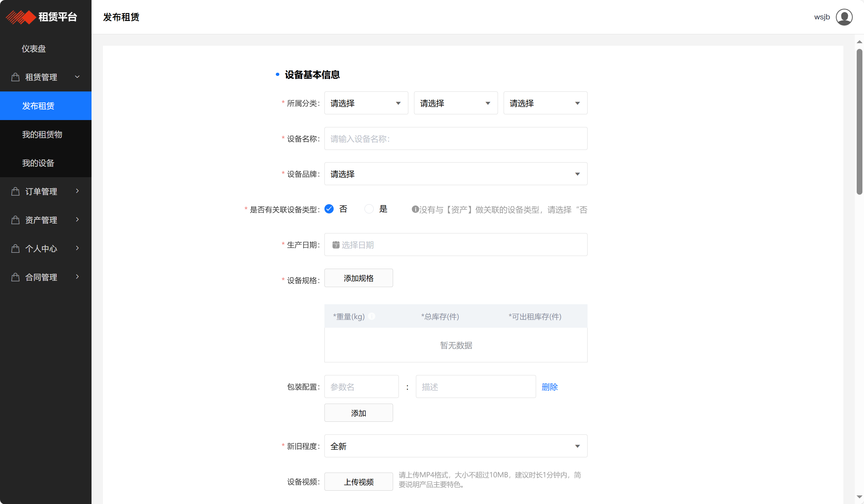The width and height of the screenshot is (864, 504).
Task: Select 发布租赁 menu item
Action: tap(46, 106)
